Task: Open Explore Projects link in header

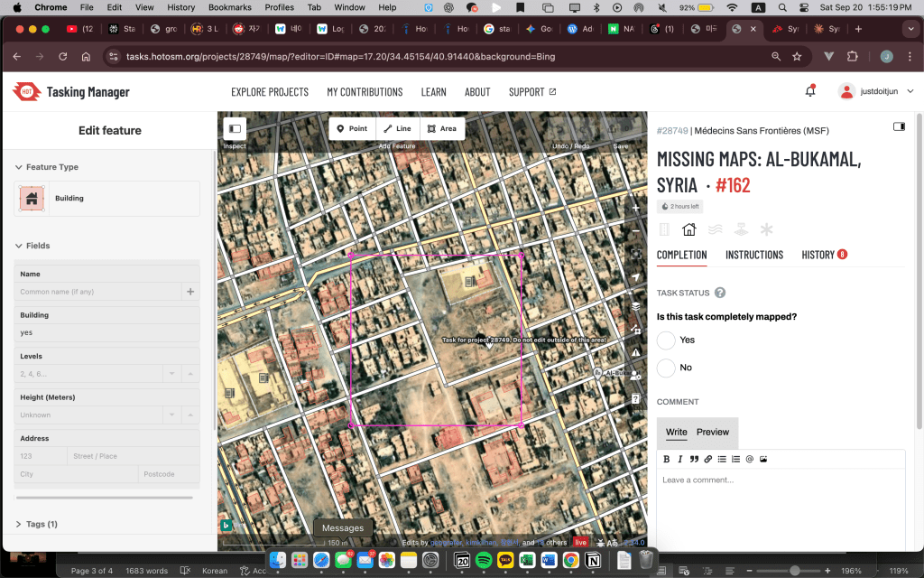Action: (270, 92)
